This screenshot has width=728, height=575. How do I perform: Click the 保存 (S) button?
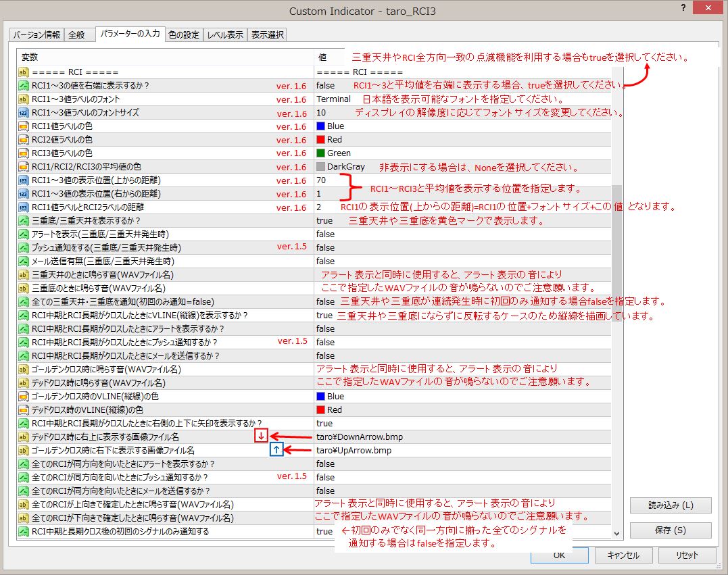671,530
